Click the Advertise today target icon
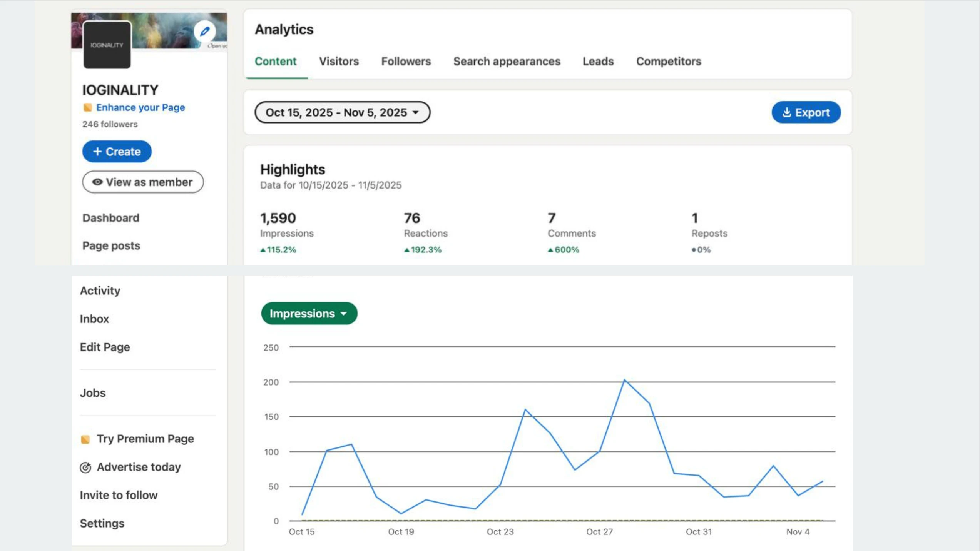This screenshot has height=551, width=980. click(85, 467)
